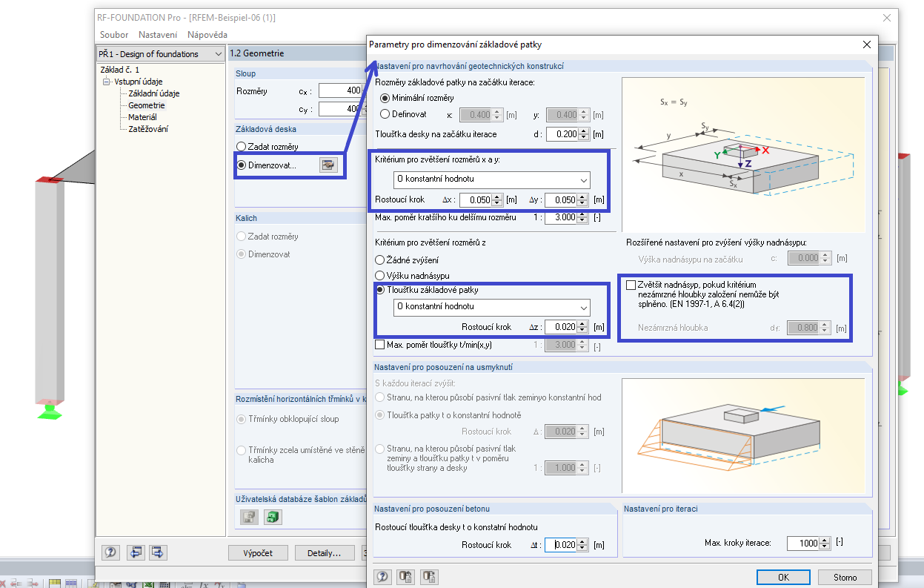
Task: Click the green save foundation template icon
Action: point(274,518)
